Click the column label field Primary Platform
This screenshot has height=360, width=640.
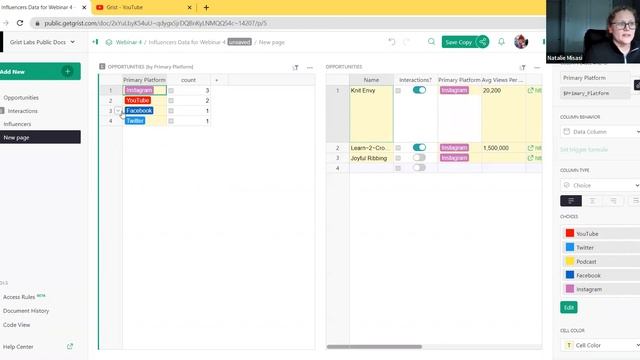click(595, 78)
